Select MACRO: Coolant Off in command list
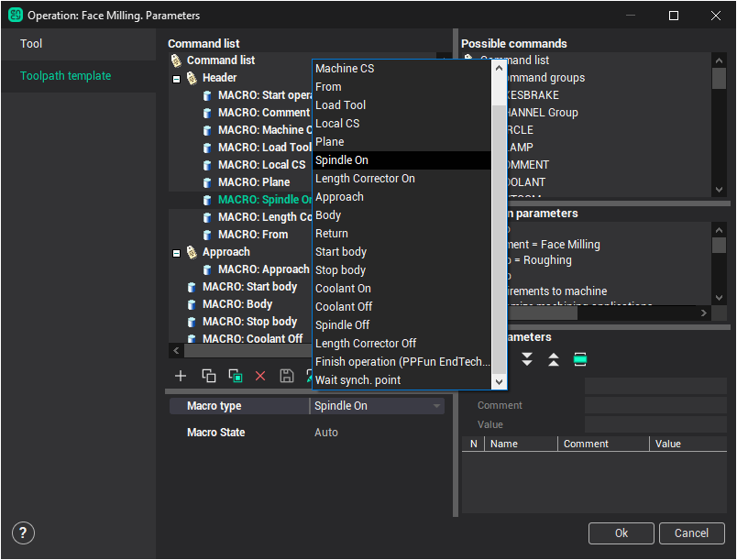 252,339
